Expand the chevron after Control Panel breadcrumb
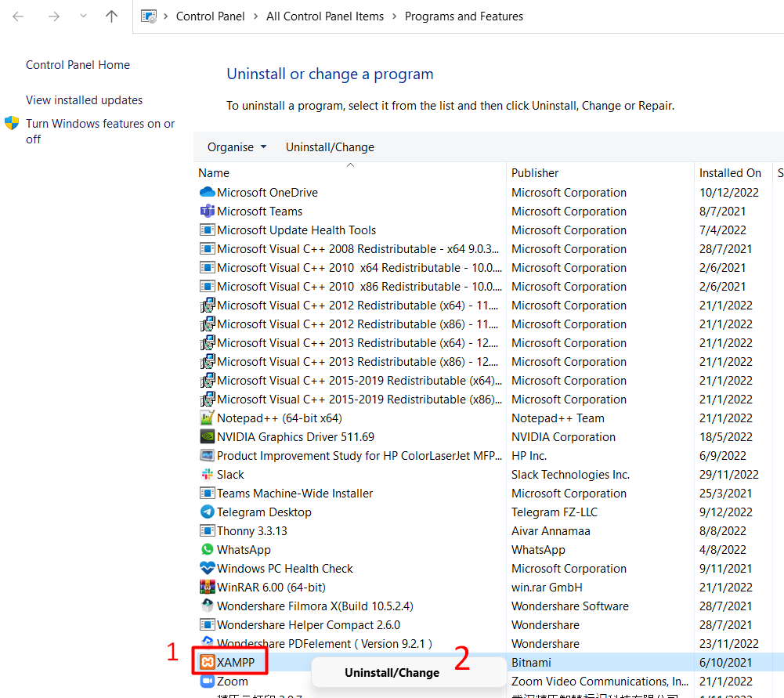Viewport: 784px width, 698px height. pos(255,16)
